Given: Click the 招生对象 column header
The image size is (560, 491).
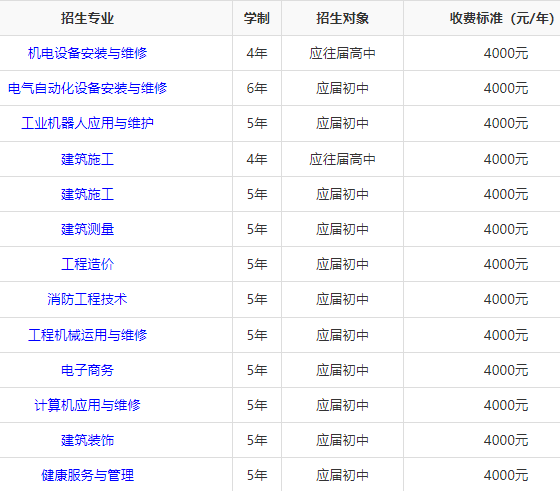Looking at the screenshot, I should point(342,18).
